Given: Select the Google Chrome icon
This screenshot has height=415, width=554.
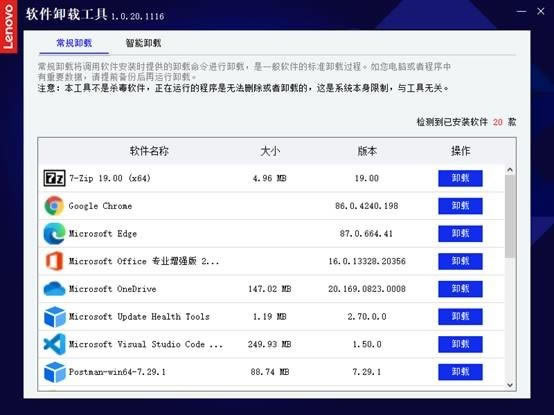Looking at the screenshot, I should (54, 206).
